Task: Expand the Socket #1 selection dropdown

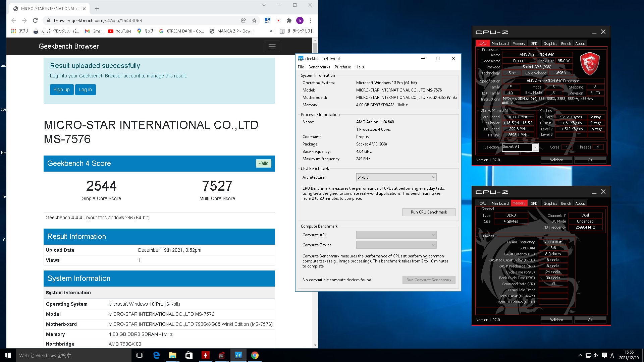Action: pos(535,147)
